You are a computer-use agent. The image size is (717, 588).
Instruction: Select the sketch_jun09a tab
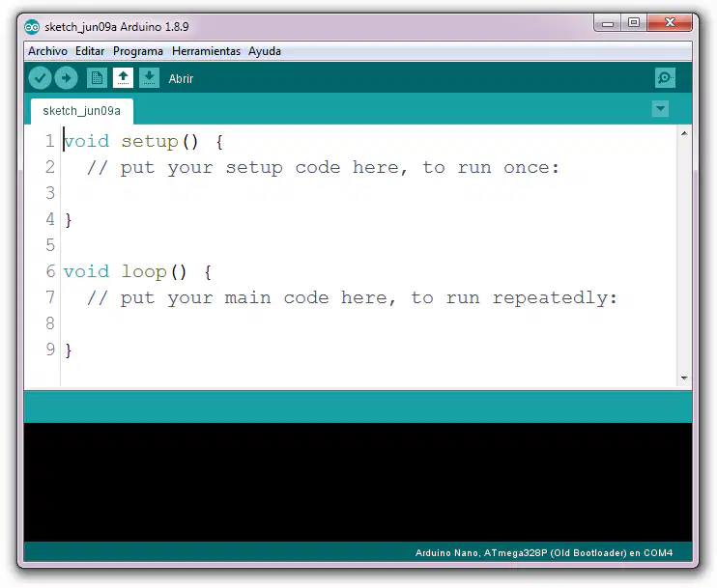pos(82,111)
